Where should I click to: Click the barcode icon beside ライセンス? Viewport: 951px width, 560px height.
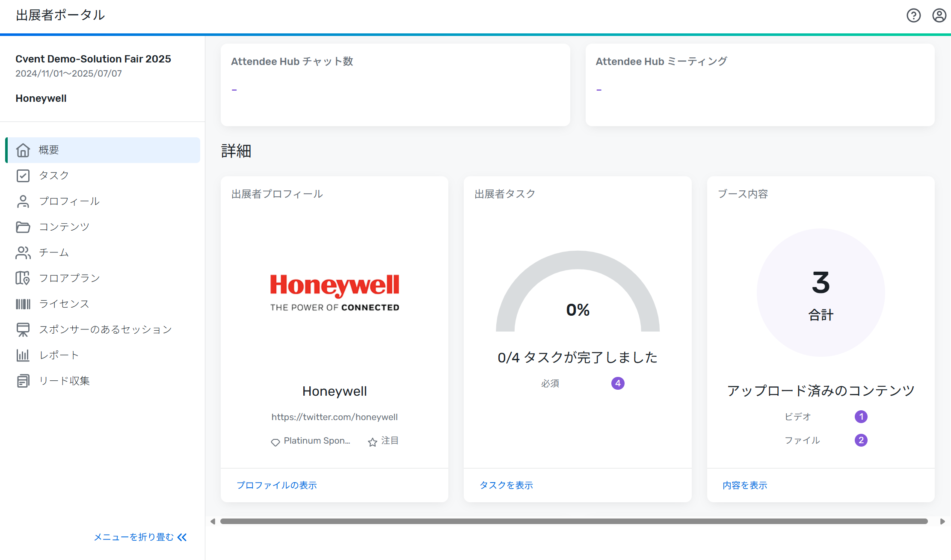pos(23,304)
